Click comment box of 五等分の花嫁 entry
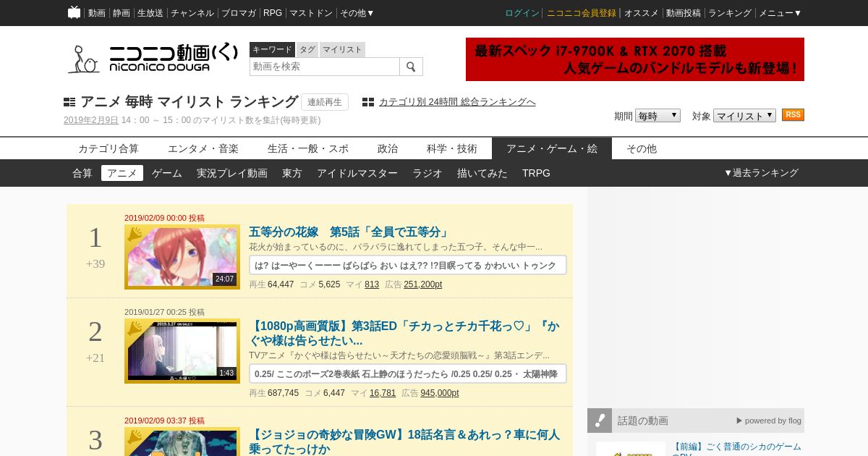The height and width of the screenshot is (456, 868). click(x=408, y=265)
